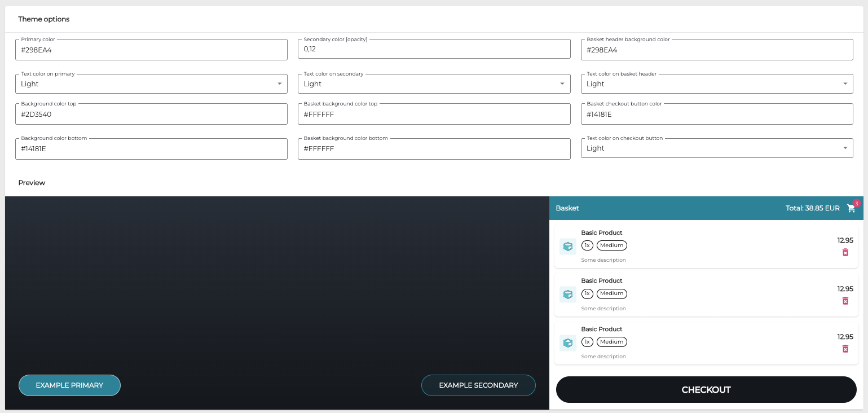Click the cart badge showing 3
Screen dimensions: 868x413
coord(856,203)
